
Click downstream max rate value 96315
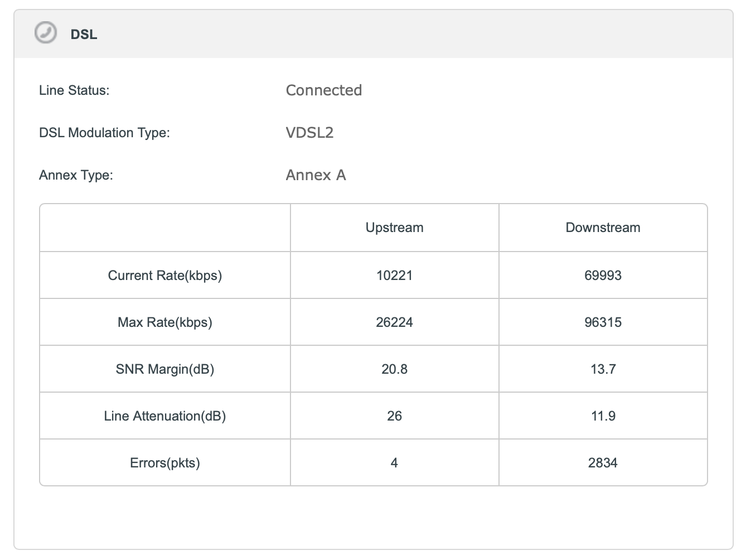(x=603, y=322)
